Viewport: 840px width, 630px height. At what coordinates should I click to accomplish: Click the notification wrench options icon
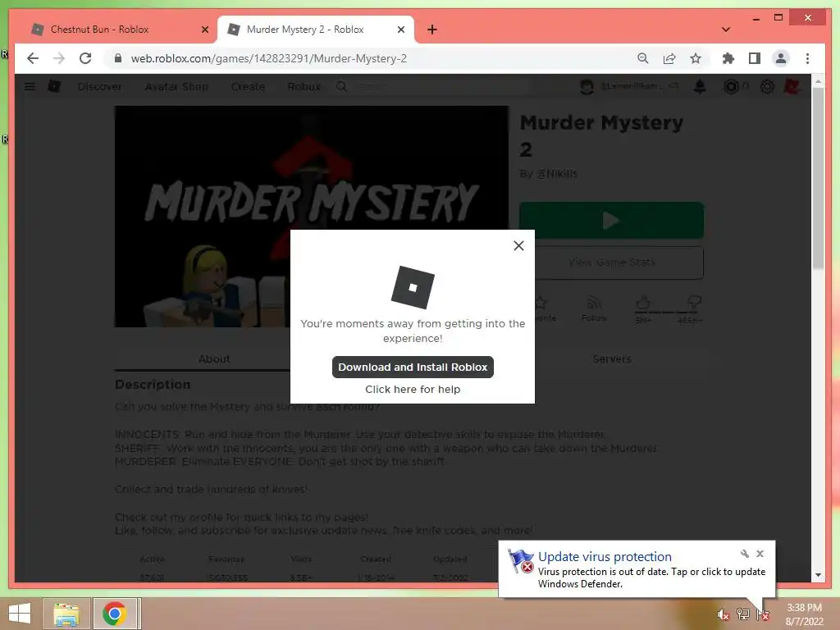744,554
